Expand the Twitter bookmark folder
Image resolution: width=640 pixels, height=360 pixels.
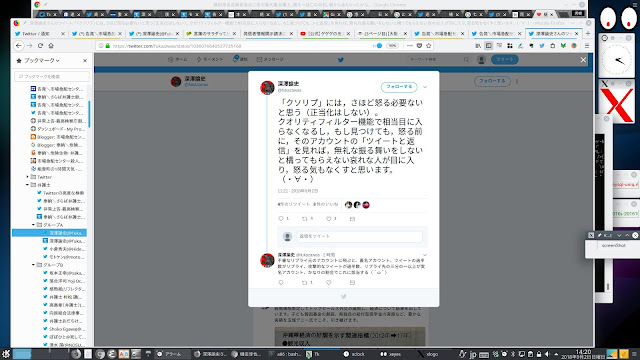coord(28,177)
